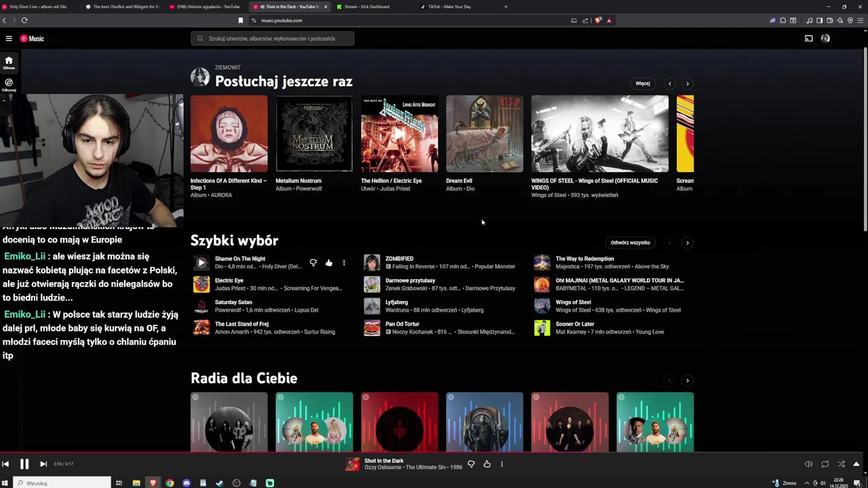
Task: Reload the page with the refresh icon
Action: [24, 20]
